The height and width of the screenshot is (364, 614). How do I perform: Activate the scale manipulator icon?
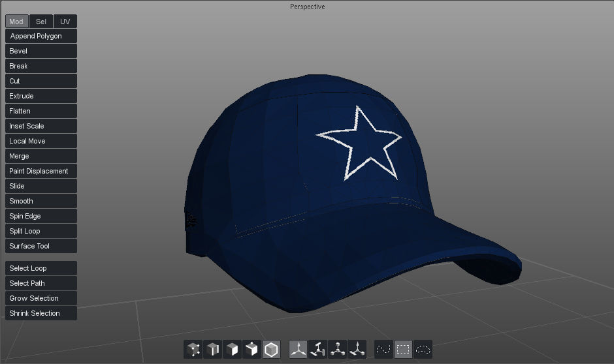point(338,349)
